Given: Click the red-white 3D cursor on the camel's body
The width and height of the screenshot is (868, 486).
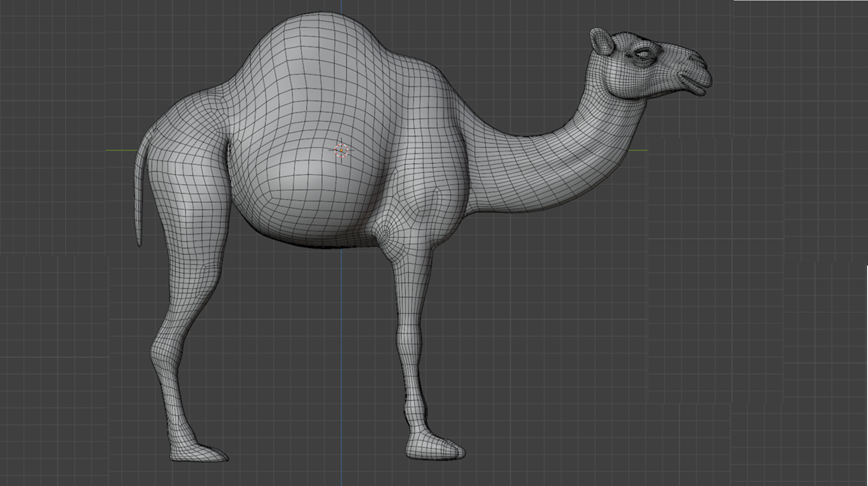Looking at the screenshot, I should click(341, 150).
